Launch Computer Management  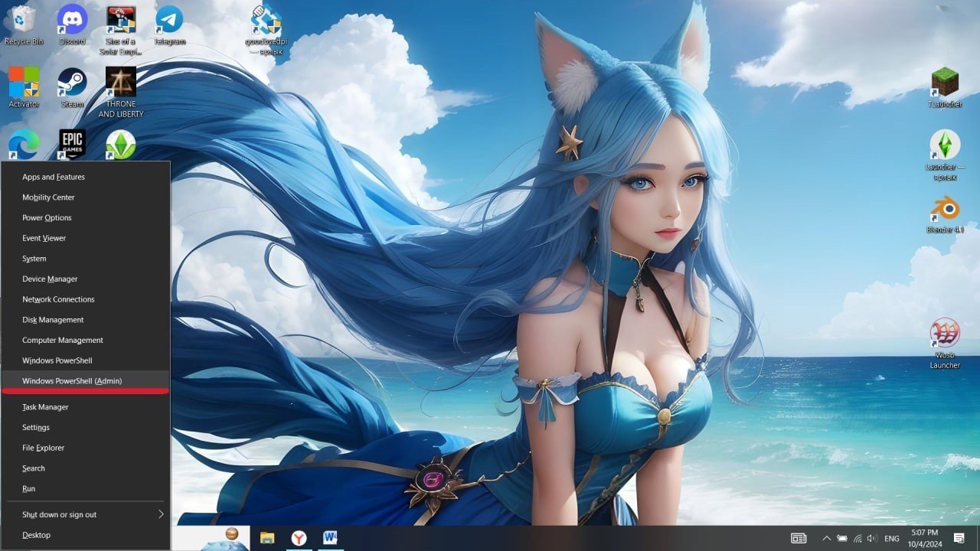click(x=86, y=340)
